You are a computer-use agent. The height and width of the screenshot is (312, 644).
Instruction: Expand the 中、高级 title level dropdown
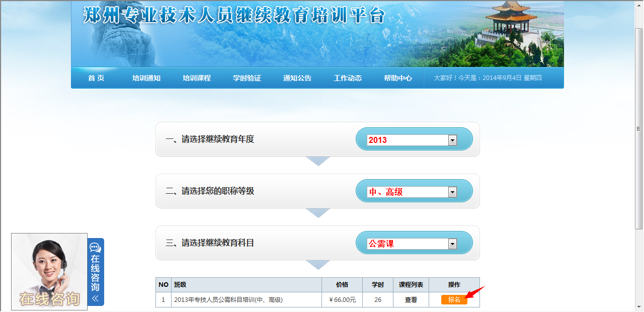pos(452,192)
